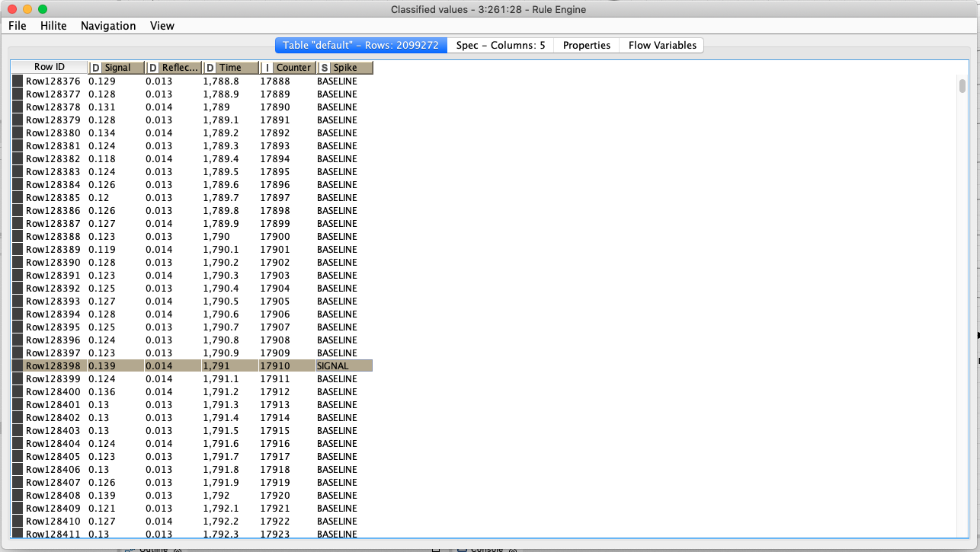Click Signal value 0.139 in Row128408
The image size is (980, 552).
pos(102,495)
